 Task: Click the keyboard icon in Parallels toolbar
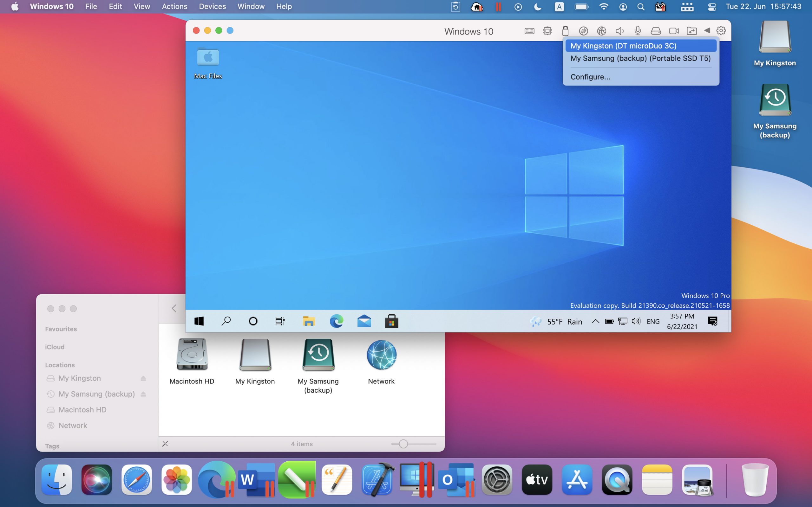529,31
